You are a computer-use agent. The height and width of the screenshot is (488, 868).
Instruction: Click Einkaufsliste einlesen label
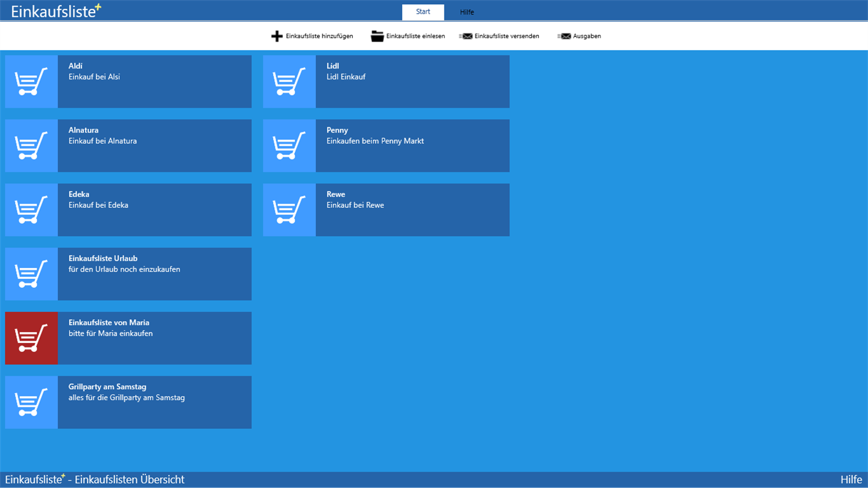point(416,36)
